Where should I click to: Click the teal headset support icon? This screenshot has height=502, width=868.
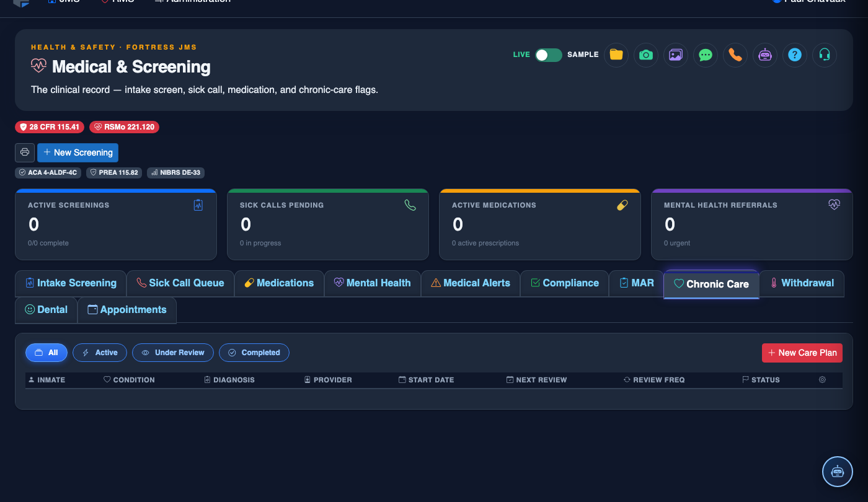click(x=825, y=55)
